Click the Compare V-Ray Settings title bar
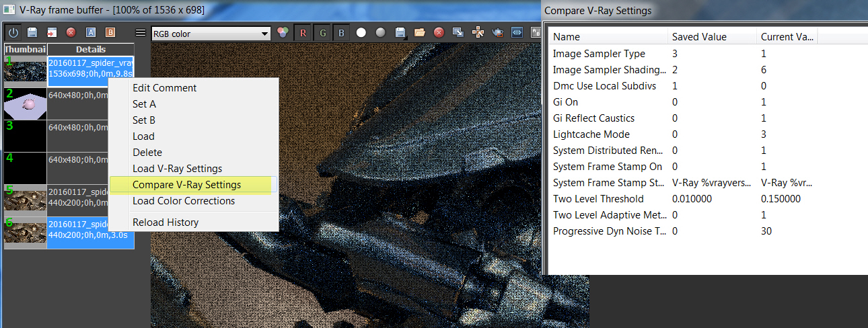Screen dimensions: 868x328 (704, 10)
